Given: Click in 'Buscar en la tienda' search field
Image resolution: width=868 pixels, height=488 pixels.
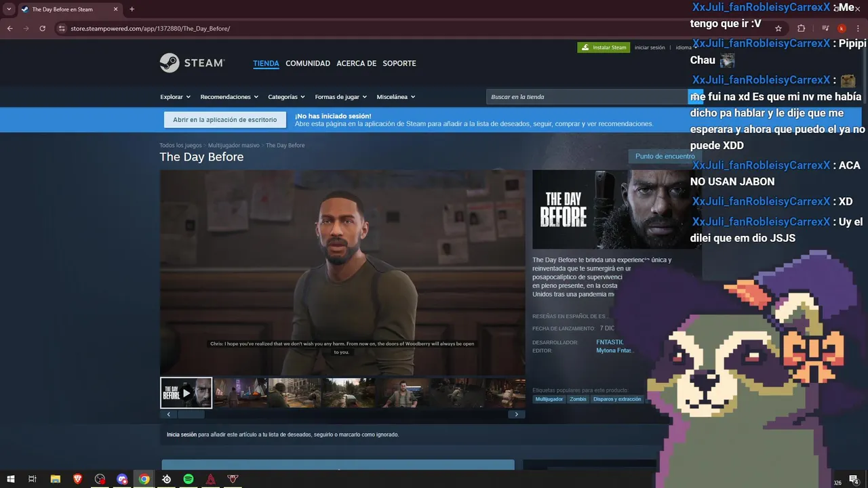Looking at the screenshot, I should pos(587,97).
